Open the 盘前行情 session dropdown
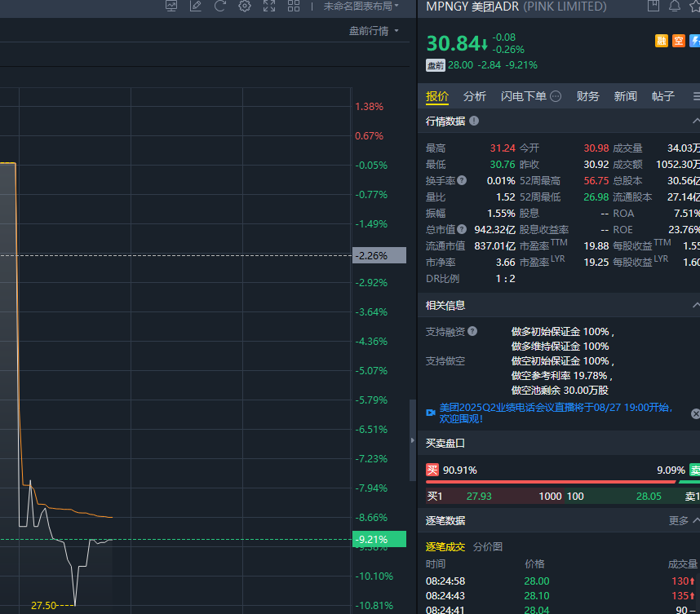700x614 pixels. coord(374,31)
